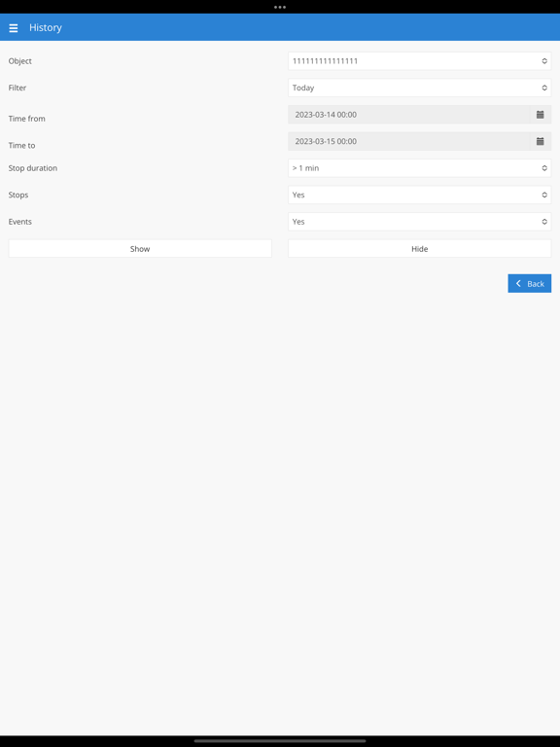Click the History title text

tap(46, 27)
